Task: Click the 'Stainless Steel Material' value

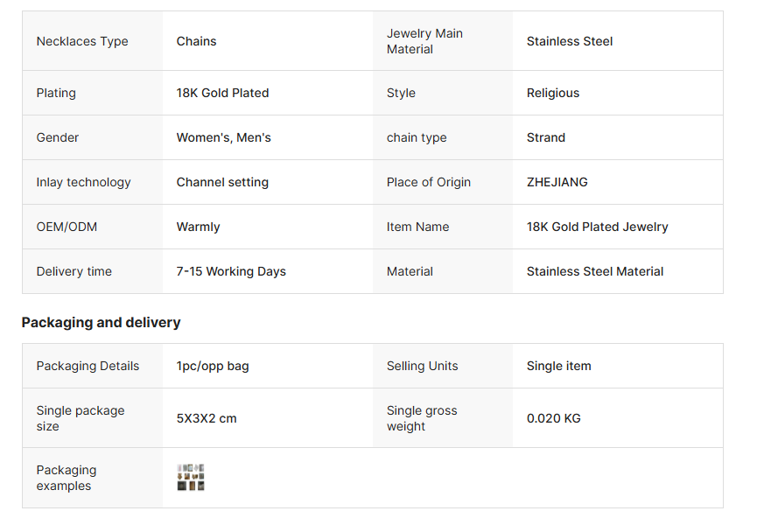Action: click(594, 271)
